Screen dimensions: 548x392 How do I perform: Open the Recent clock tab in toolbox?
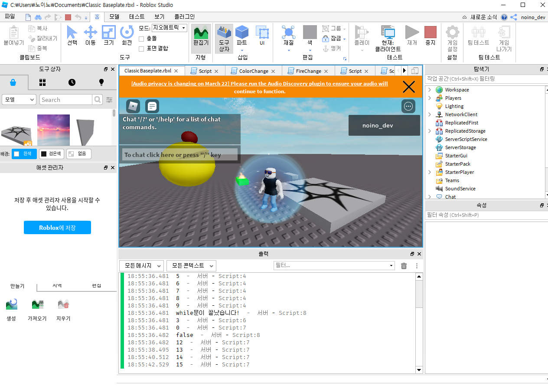tap(72, 82)
